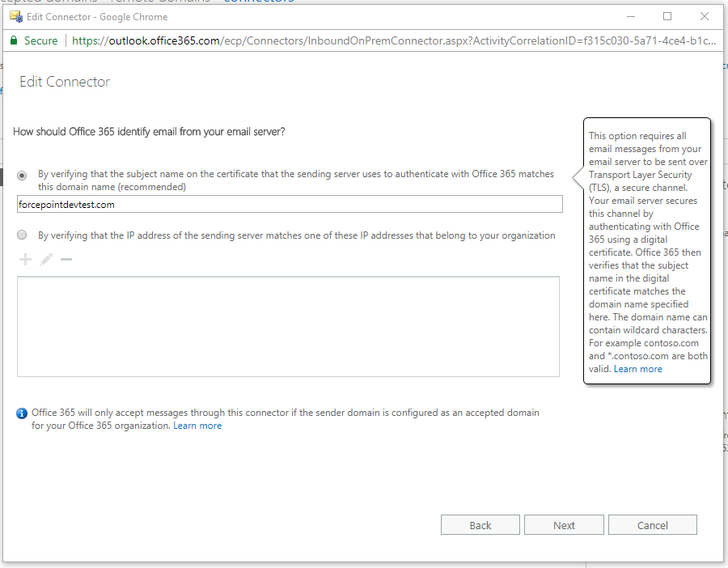Click the blue information icon beside Office 365 note

coord(21,413)
